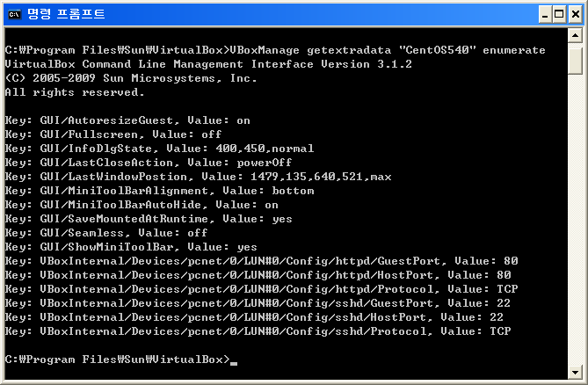Click the scrollbar down arrow
Image resolution: width=588 pixels, height=385 pixels.
click(x=575, y=372)
